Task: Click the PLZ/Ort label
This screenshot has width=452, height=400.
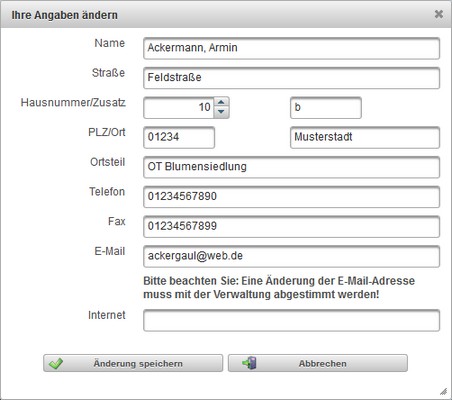Action: [107, 132]
